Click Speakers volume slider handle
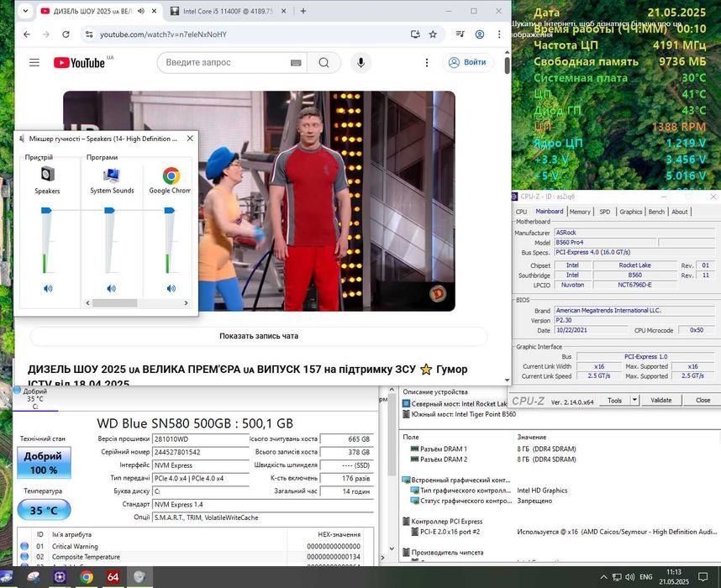The height and width of the screenshot is (588, 721). coord(46,211)
